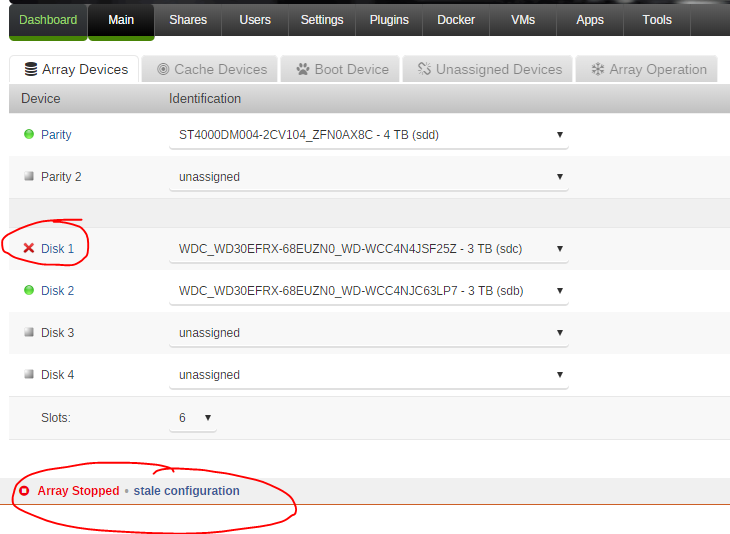
Task: Switch to the Boot Device tab
Action: click(340, 69)
